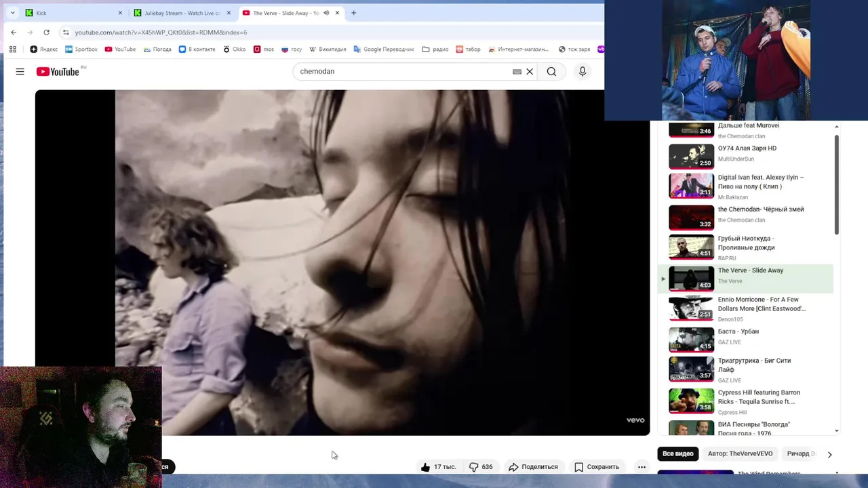
Task: Go forward in browser history
Action: pyautogui.click(x=30, y=32)
